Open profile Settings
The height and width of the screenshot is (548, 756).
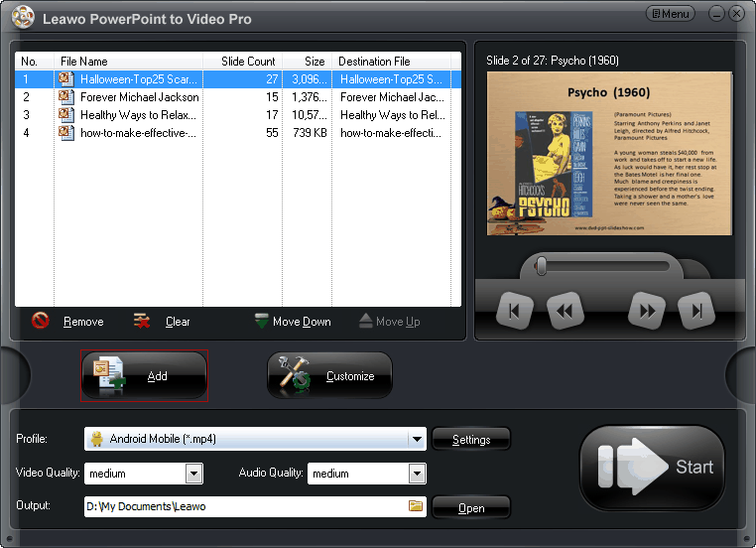click(471, 440)
